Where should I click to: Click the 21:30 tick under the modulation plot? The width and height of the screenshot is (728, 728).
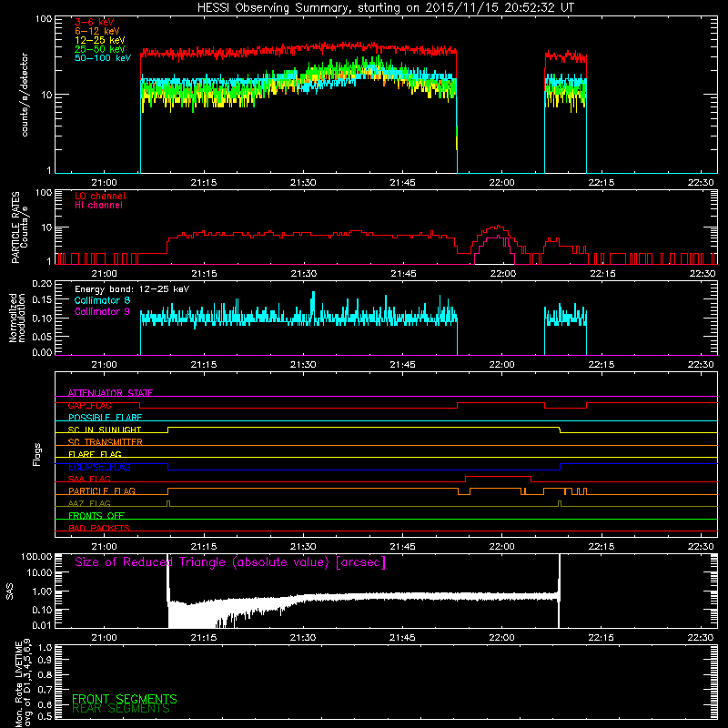[x=303, y=365]
